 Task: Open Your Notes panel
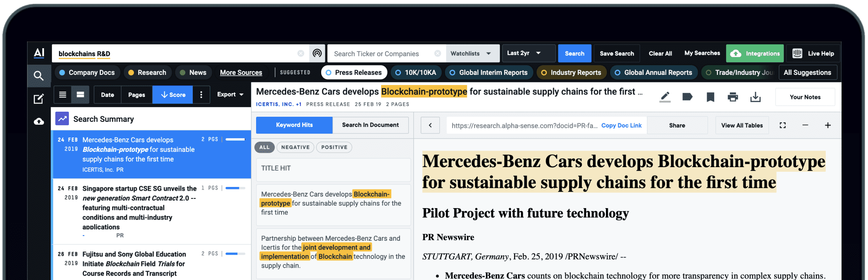point(805,97)
